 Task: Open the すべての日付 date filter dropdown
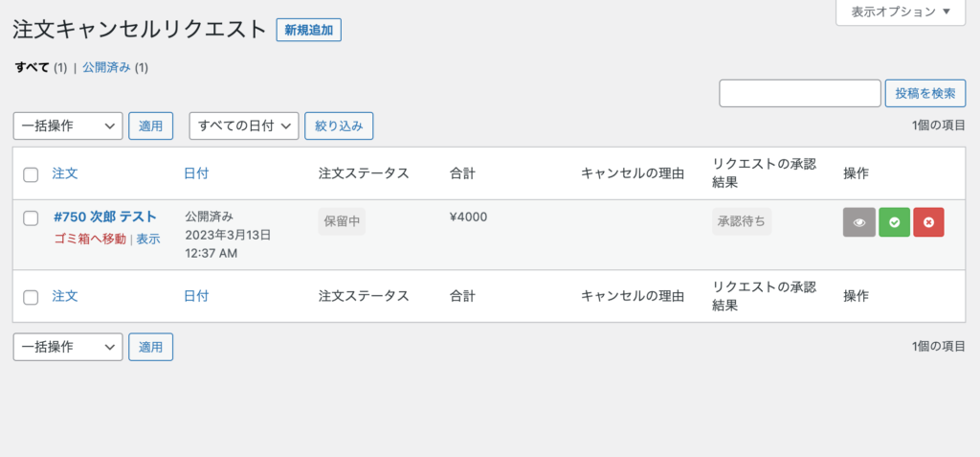pyautogui.click(x=244, y=126)
